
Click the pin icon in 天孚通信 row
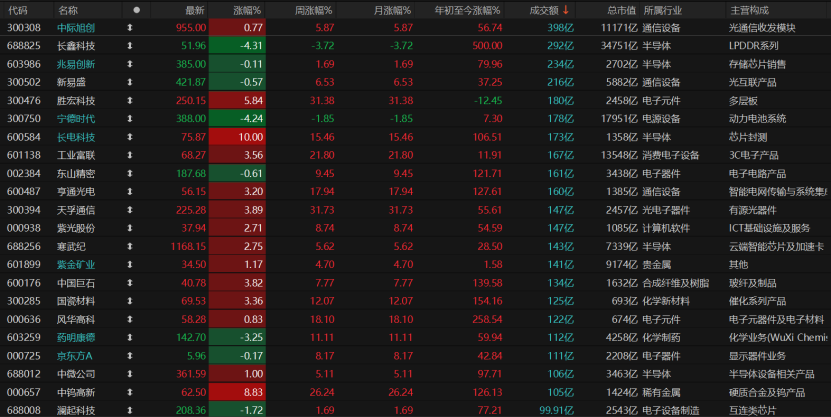130,210
